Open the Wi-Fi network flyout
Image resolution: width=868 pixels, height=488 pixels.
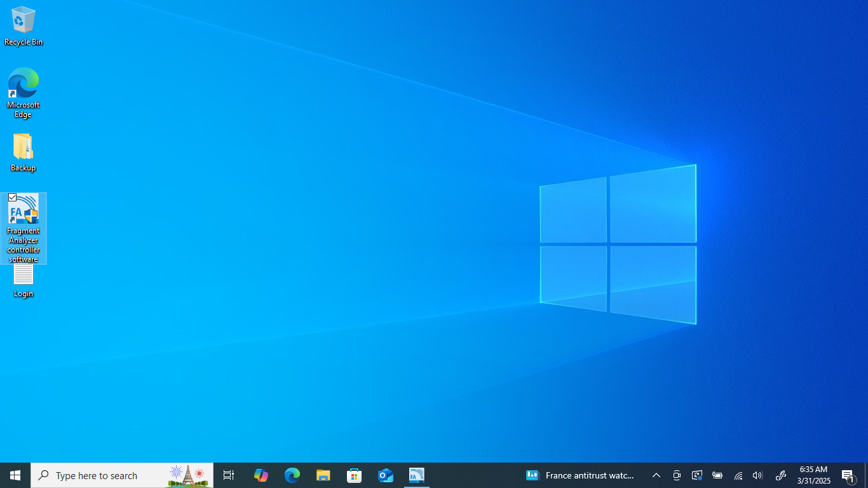738,475
